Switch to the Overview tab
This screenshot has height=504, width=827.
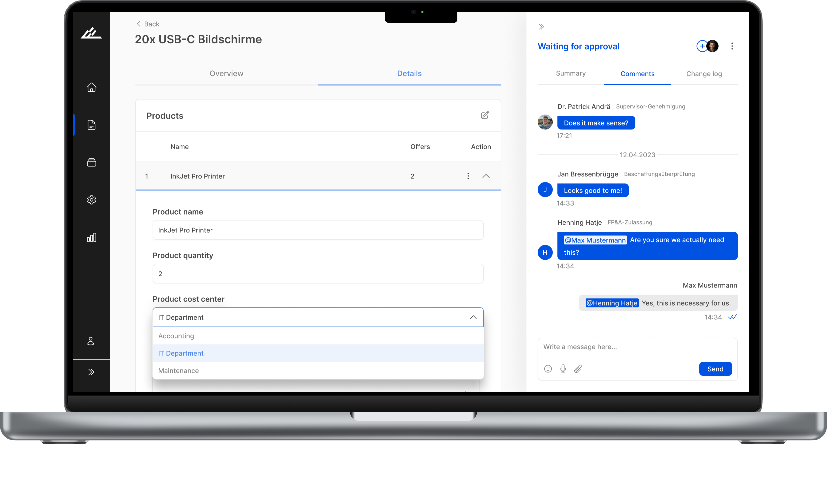click(226, 73)
